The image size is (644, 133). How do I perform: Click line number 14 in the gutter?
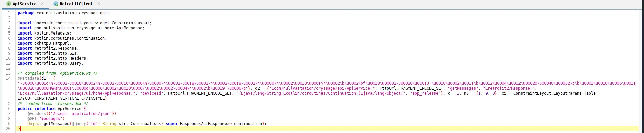pyautogui.click(x=8, y=78)
